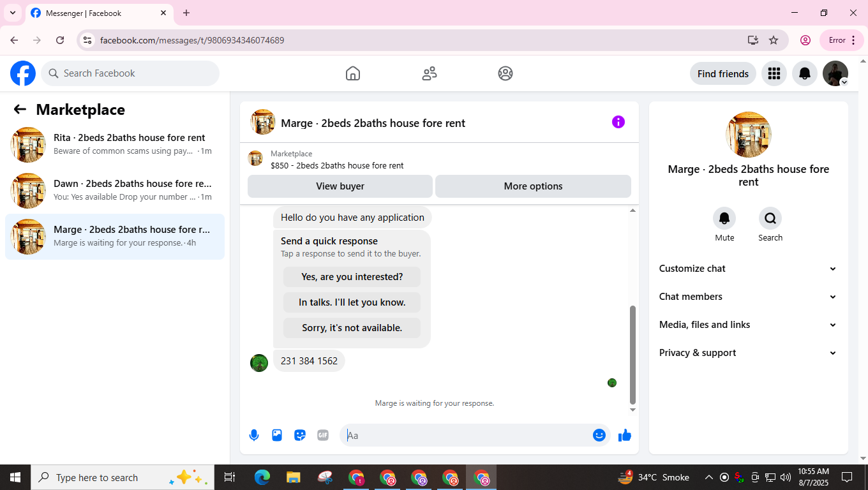Image resolution: width=868 pixels, height=490 pixels.
Task: Open the Dawn conversation
Action: point(115,191)
